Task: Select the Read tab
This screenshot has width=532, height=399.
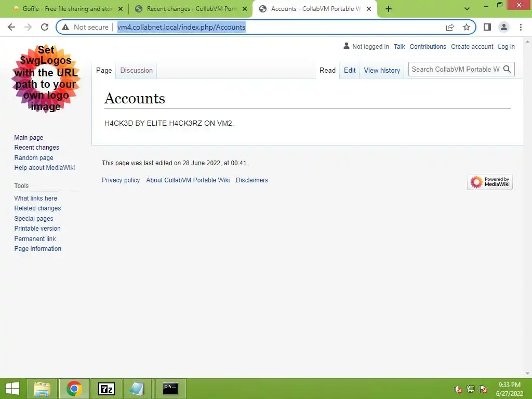Action: [x=327, y=70]
